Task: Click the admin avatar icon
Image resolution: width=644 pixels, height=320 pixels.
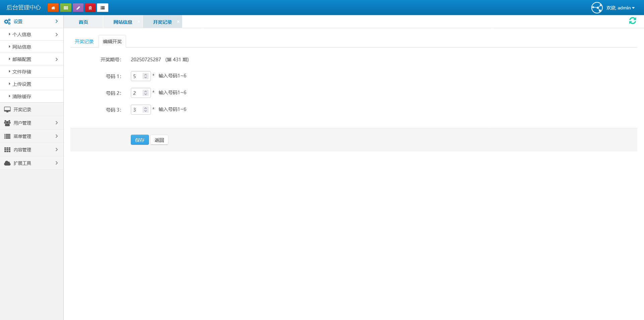Action: (597, 8)
